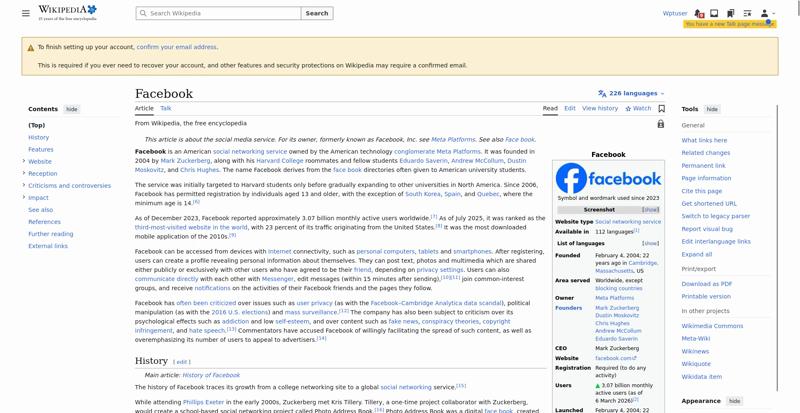The width and height of the screenshot is (800, 413).
Task: Jump to Further reading in Contents
Action: coord(51,234)
